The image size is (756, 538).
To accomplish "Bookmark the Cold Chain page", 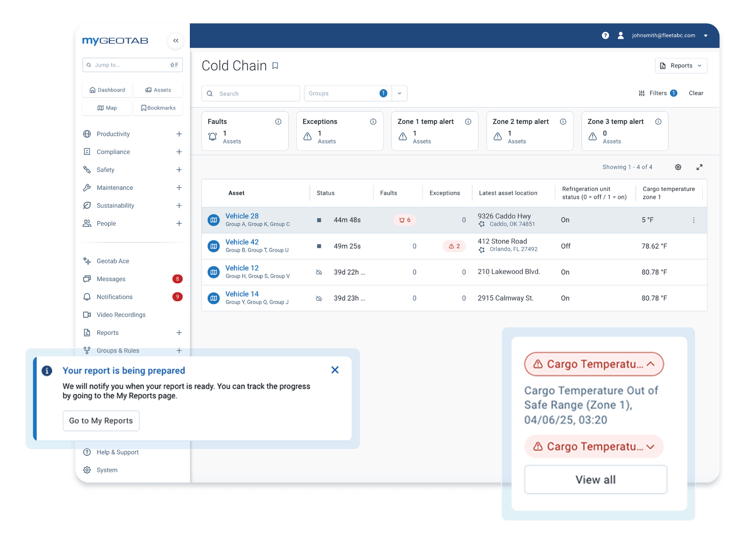I will pyautogui.click(x=275, y=66).
